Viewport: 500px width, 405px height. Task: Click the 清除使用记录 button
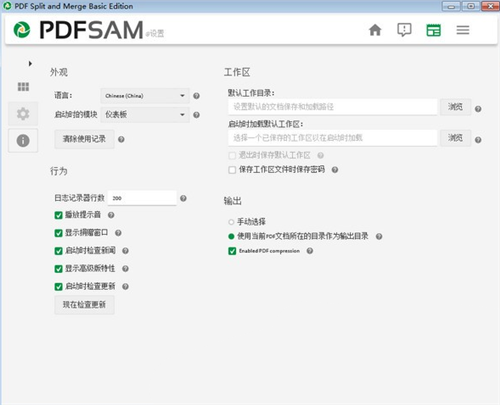pyautogui.click(x=84, y=139)
